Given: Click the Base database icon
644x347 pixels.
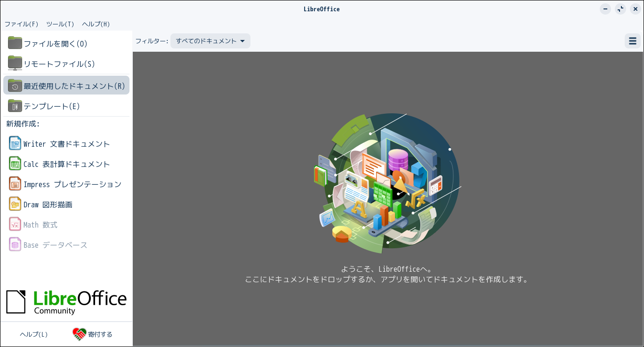Looking at the screenshot, I should coord(15,244).
